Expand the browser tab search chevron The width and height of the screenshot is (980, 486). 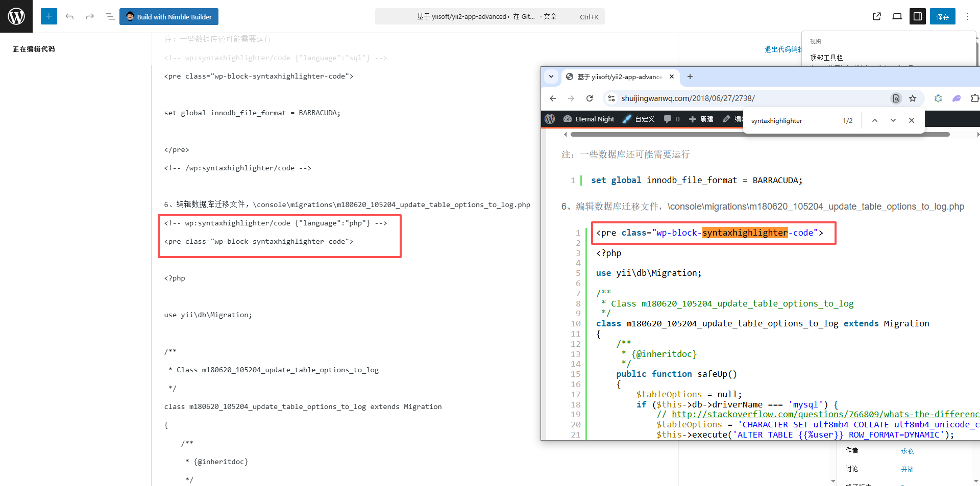tap(551, 76)
